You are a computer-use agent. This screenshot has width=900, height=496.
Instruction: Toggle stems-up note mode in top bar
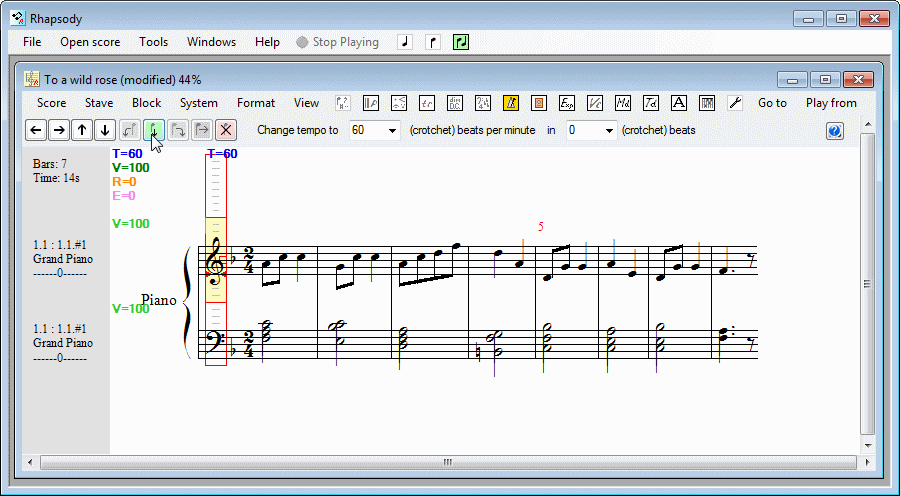pos(404,42)
